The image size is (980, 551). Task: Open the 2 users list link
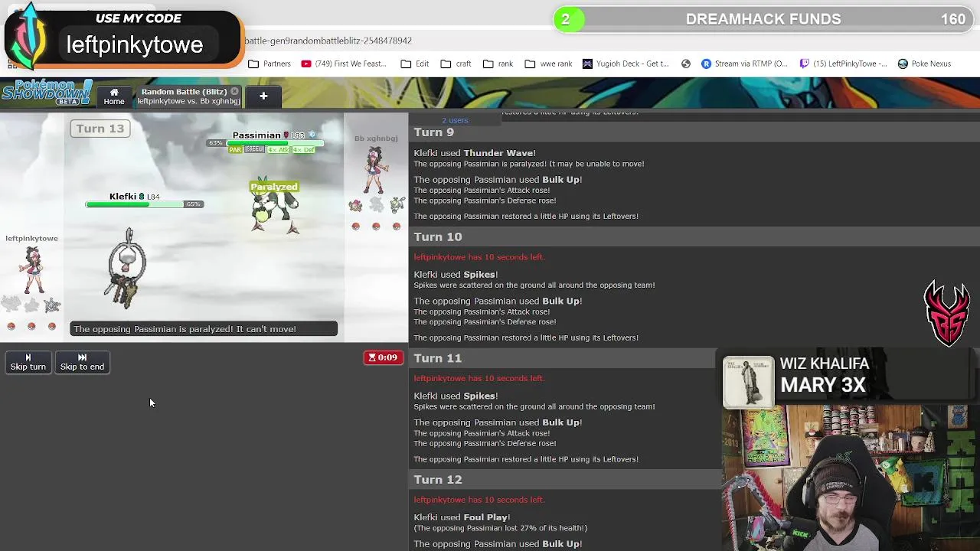click(455, 120)
